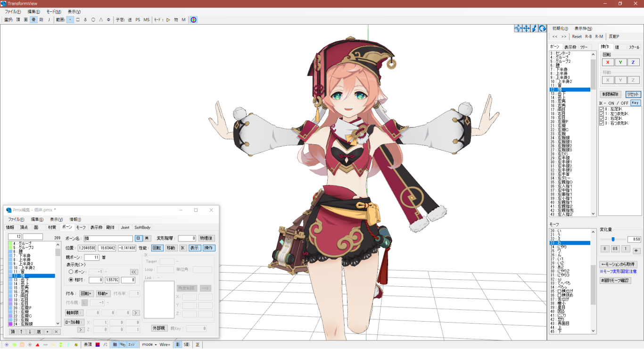Choose the circle range selection tool
Viewport: 644px width, 349px height.
point(93,19)
